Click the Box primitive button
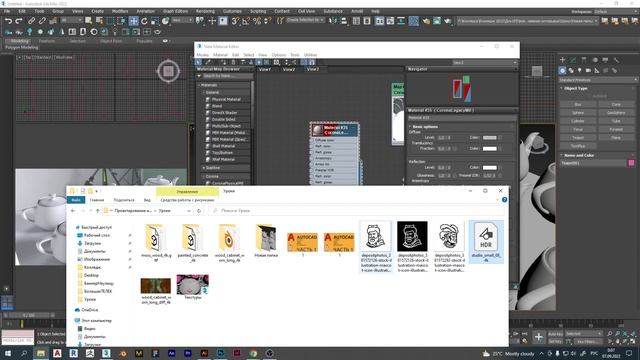Viewport: 640px width, 360px height. click(578, 104)
